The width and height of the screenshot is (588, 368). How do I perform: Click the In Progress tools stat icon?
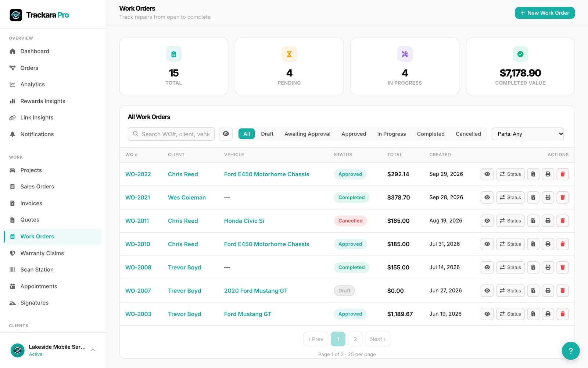point(405,54)
